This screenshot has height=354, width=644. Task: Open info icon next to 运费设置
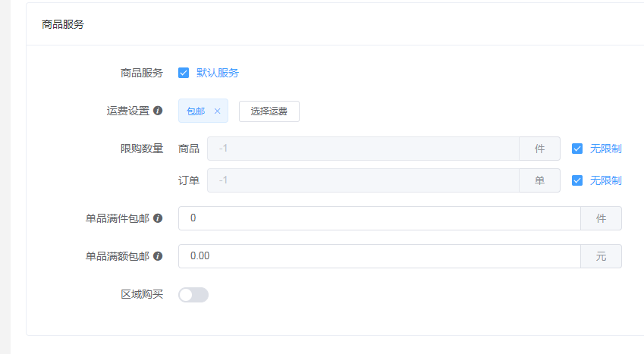[x=158, y=111]
